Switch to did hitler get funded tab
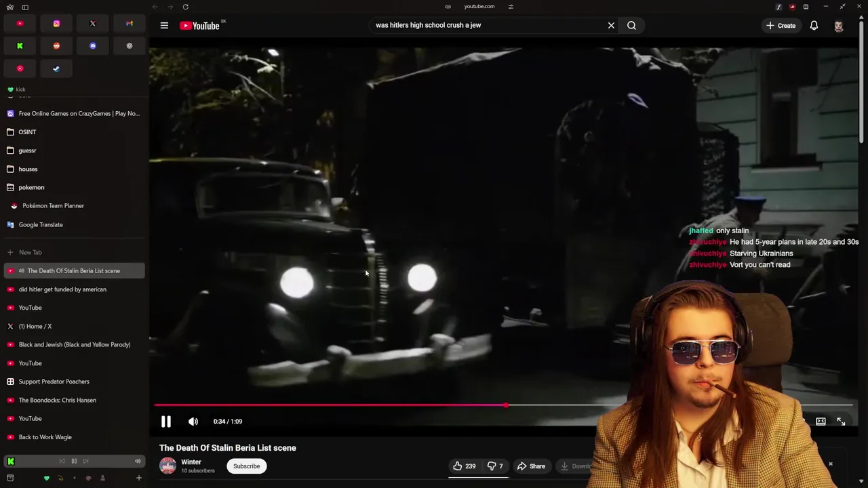 (74, 289)
